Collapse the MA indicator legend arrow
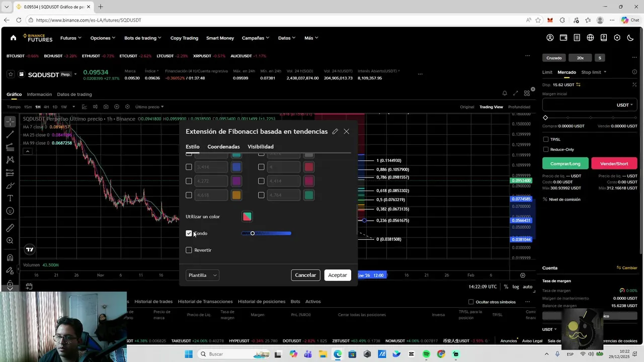Viewport: 644px width, 362px height. (28, 151)
